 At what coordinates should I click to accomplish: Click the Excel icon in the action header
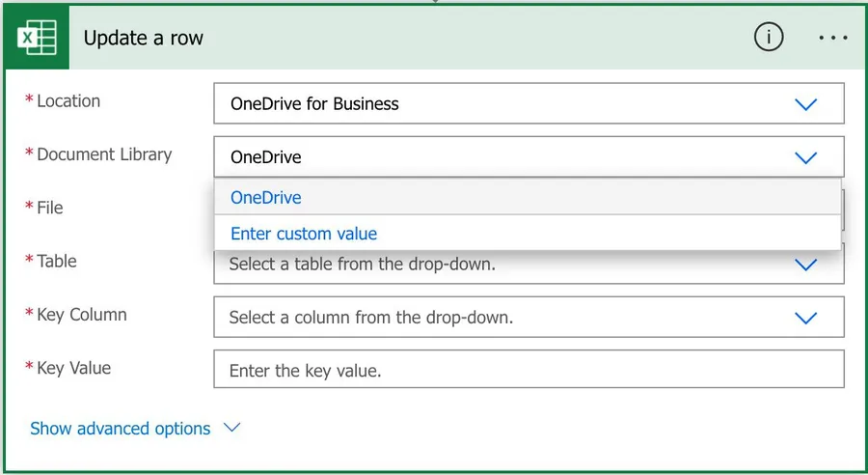tap(37, 38)
